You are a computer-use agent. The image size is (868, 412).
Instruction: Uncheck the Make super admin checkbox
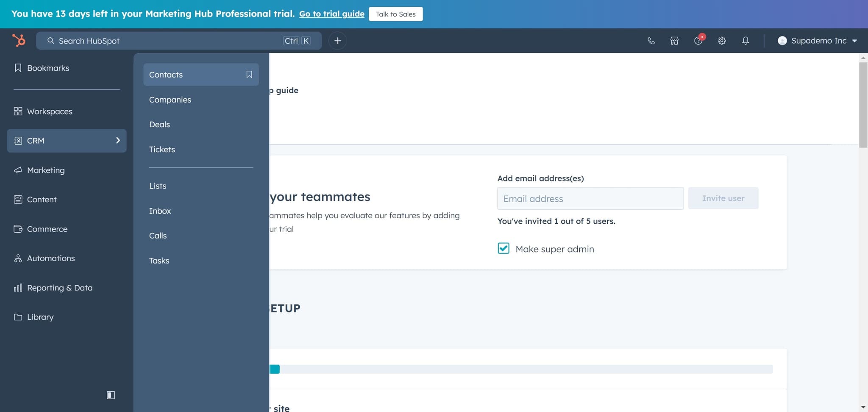[503, 248]
